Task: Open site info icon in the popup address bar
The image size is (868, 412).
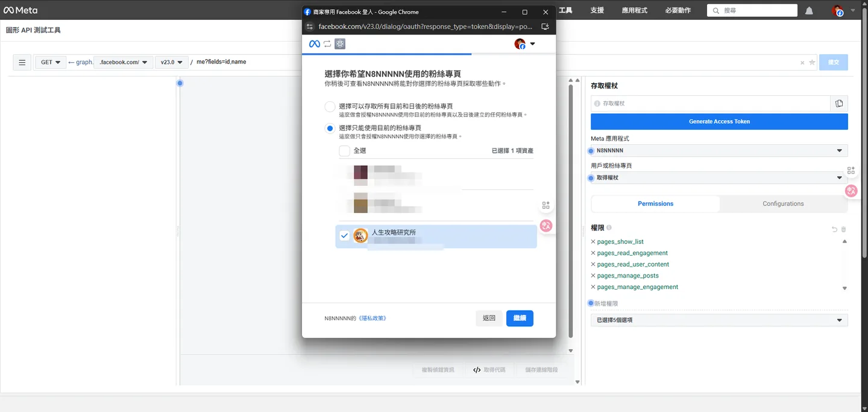Action: [310, 27]
